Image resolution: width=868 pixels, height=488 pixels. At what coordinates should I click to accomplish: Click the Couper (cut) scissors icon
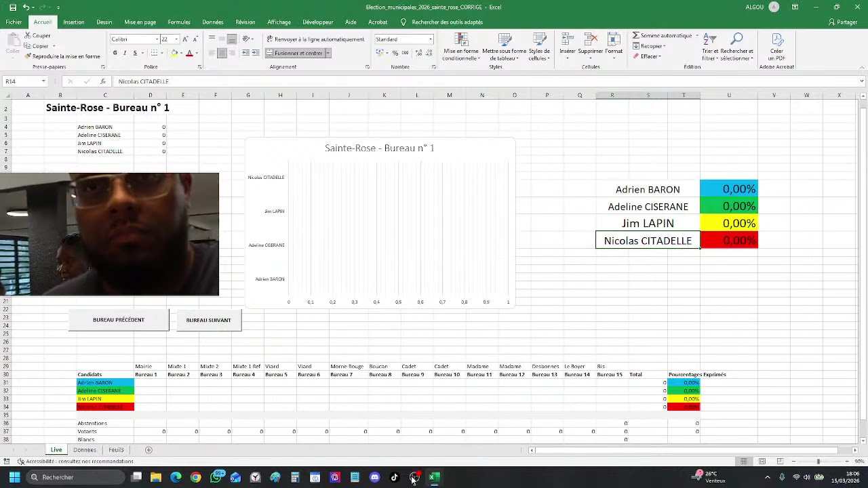click(28, 35)
